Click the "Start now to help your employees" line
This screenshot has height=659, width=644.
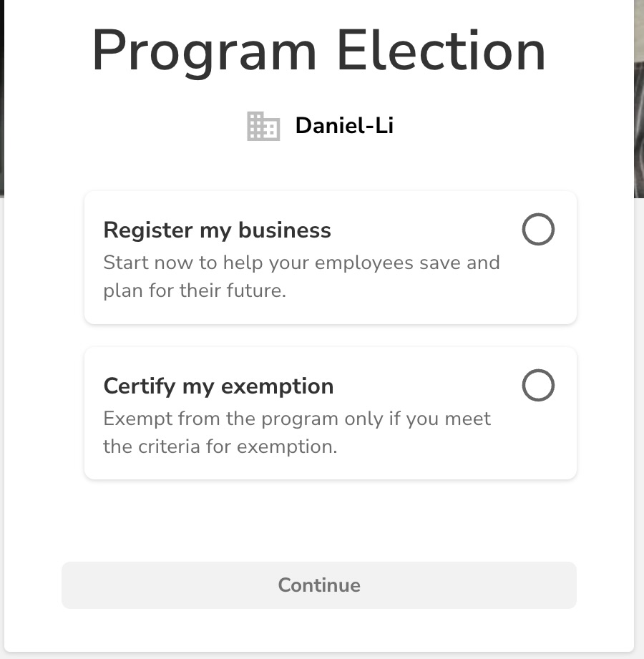point(301,263)
